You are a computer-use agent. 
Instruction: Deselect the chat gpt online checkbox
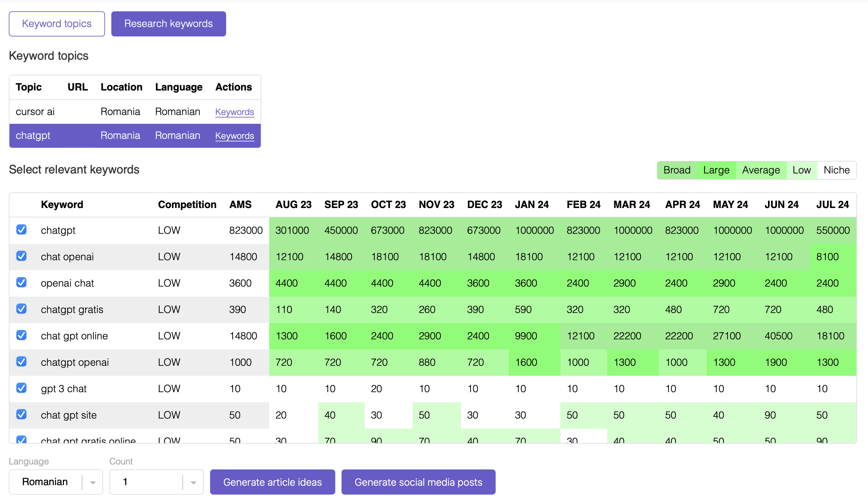[22, 335]
